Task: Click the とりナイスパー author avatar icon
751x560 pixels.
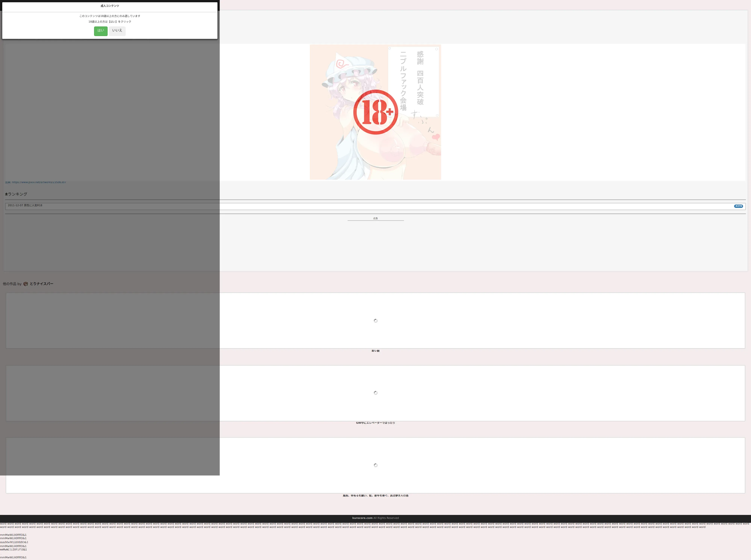Action: (x=25, y=284)
